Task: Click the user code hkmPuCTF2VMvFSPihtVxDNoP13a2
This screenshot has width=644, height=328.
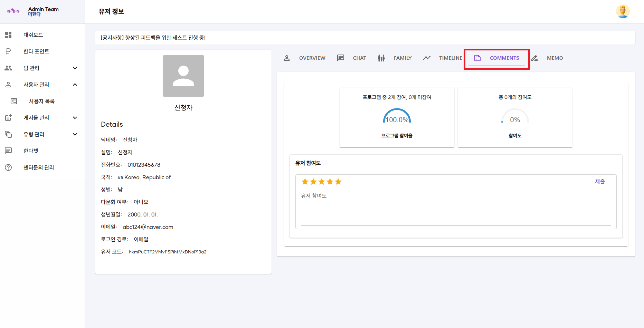Action: [x=168, y=252]
